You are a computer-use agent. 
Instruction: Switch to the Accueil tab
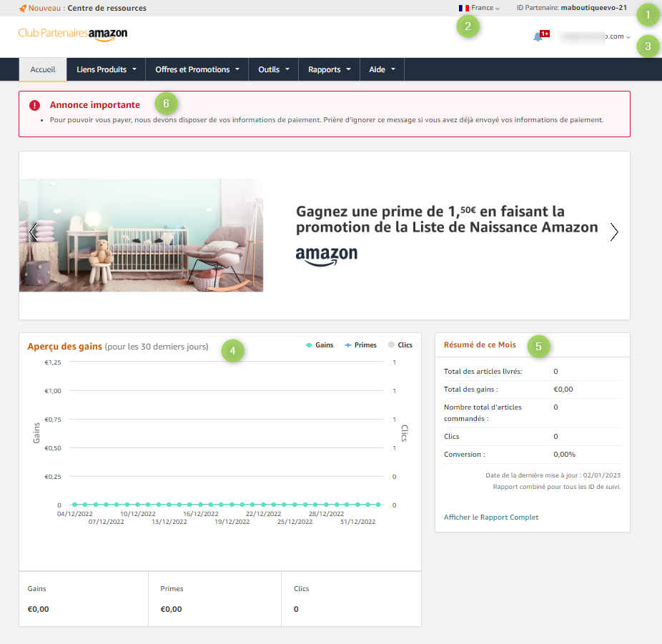pos(42,69)
